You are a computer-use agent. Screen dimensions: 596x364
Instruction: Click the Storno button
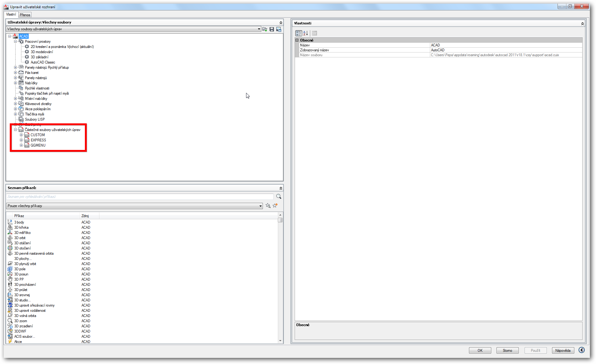click(507, 350)
